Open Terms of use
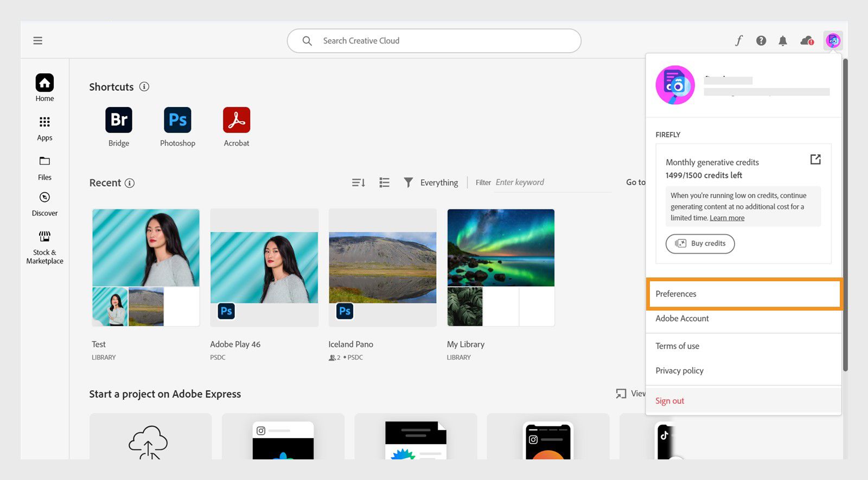868x480 pixels. coord(744,346)
